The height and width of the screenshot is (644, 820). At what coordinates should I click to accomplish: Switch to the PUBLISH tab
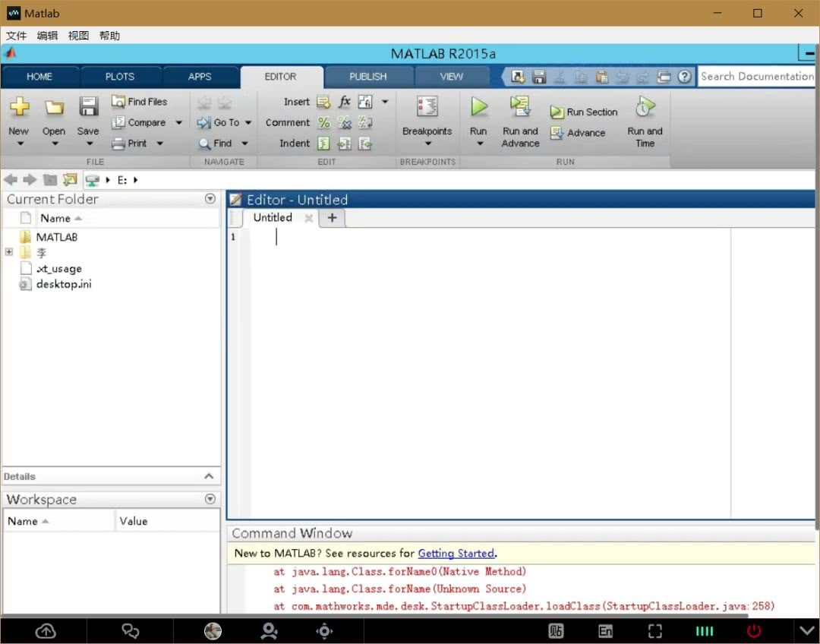click(x=367, y=77)
